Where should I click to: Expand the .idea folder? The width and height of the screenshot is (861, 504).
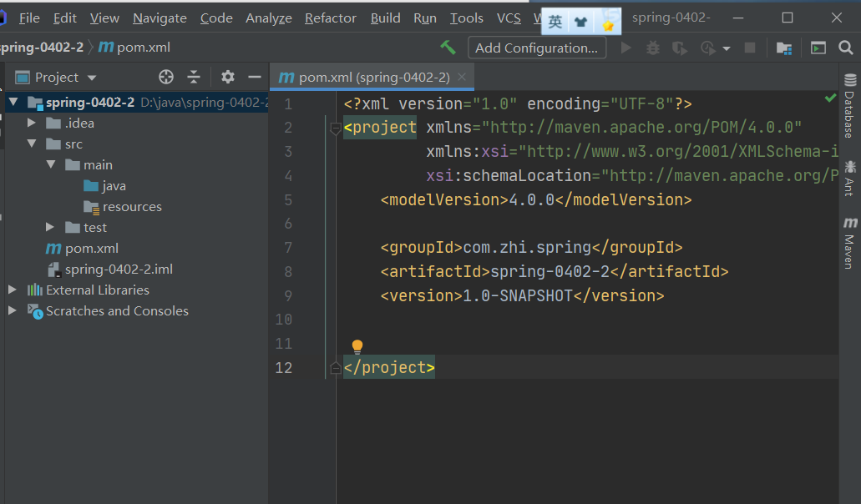[32, 123]
